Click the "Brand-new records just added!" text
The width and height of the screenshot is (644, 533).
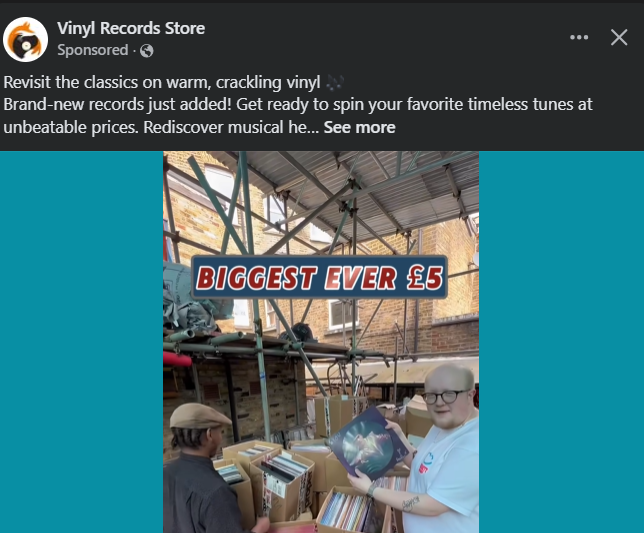coord(117,104)
